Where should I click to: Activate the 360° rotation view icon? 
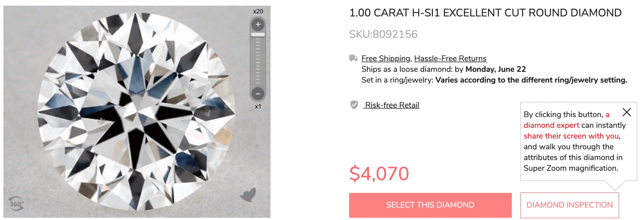click(x=16, y=204)
